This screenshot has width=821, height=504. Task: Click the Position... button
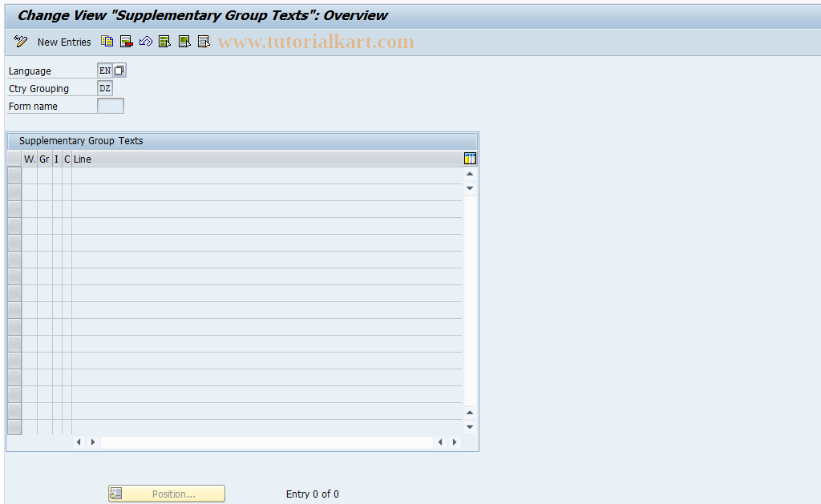(167, 494)
